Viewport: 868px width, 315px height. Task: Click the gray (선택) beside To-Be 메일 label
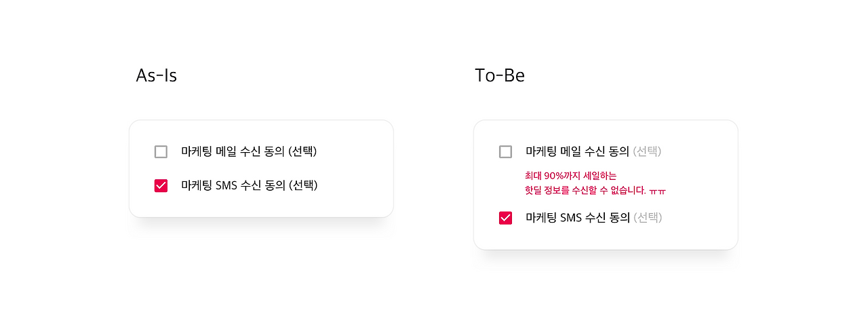point(647,151)
